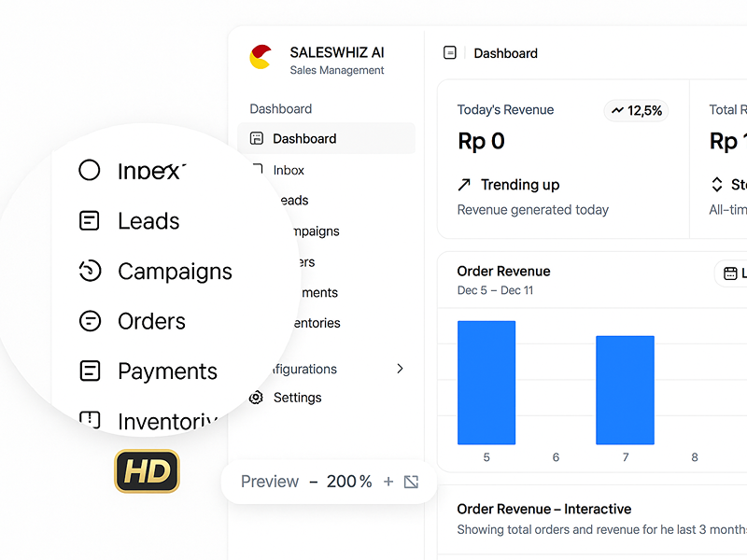
Task: Click the Settings gear icon
Action: (x=256, y=398)
